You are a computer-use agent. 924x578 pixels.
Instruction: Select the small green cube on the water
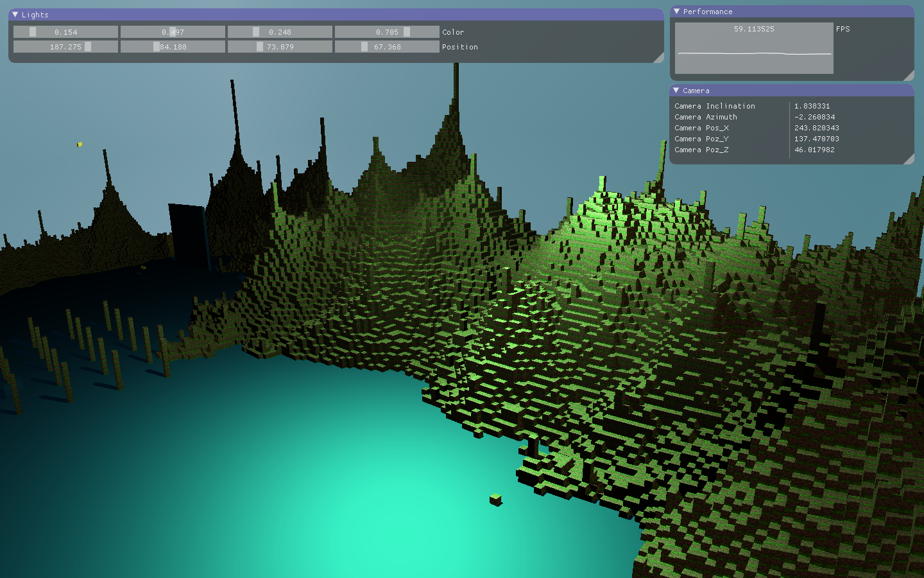(x=495, y=499)
